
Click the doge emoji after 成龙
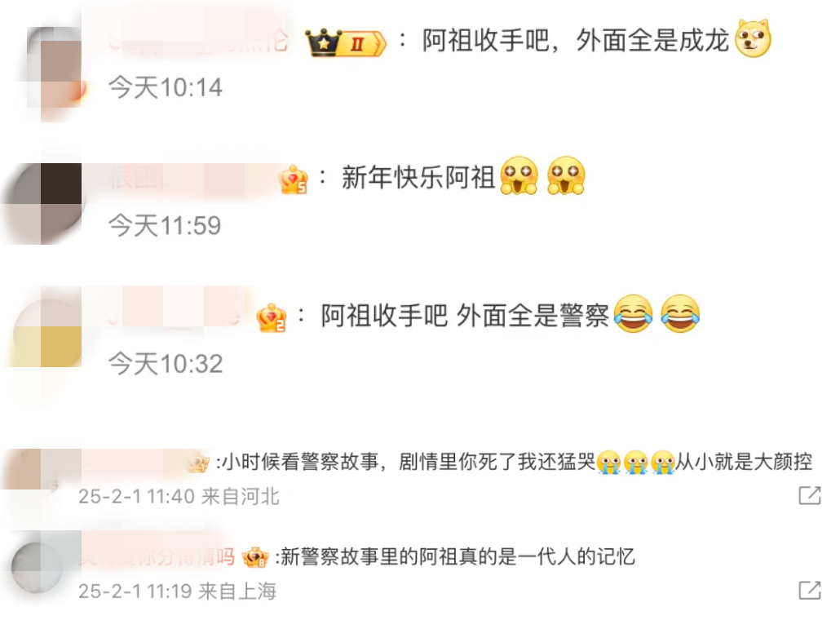pyautogui.click(x=753, y=38)
